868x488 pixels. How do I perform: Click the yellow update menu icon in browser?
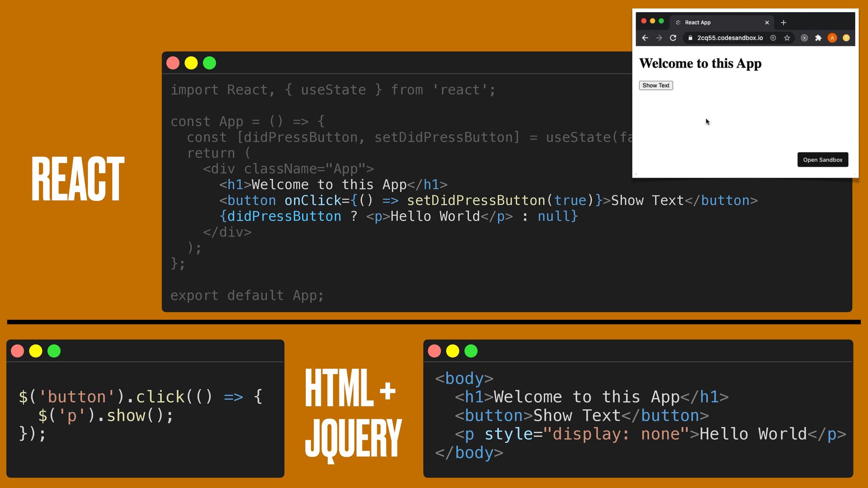click(846, 38)
